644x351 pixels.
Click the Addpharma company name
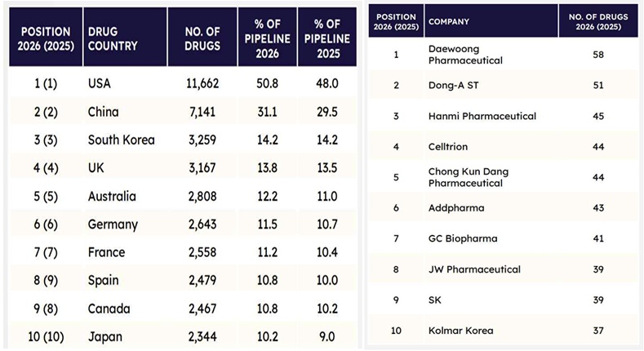[455, 208]
